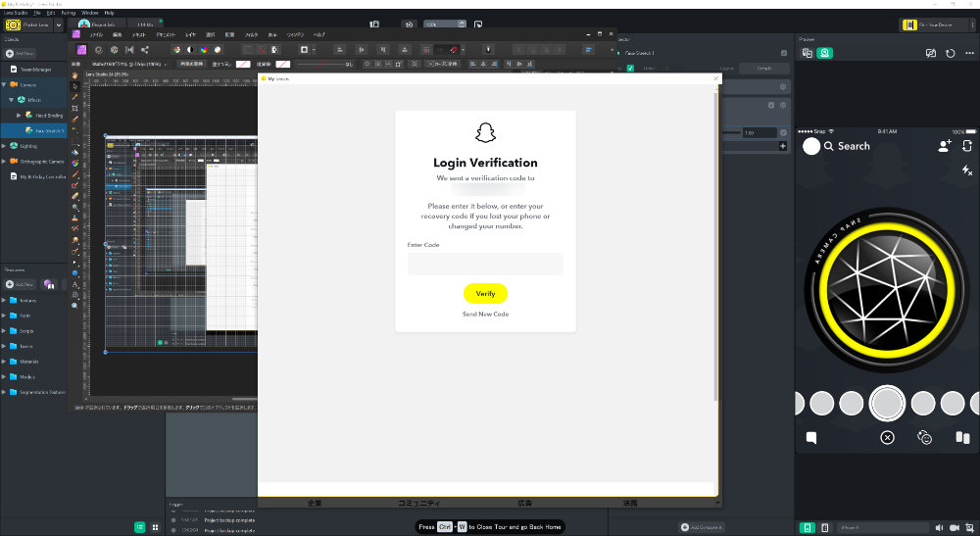Click the Send New Code link
Viewport: 980px width, 536px height.
pyautogui.click(x=486, y=315)
